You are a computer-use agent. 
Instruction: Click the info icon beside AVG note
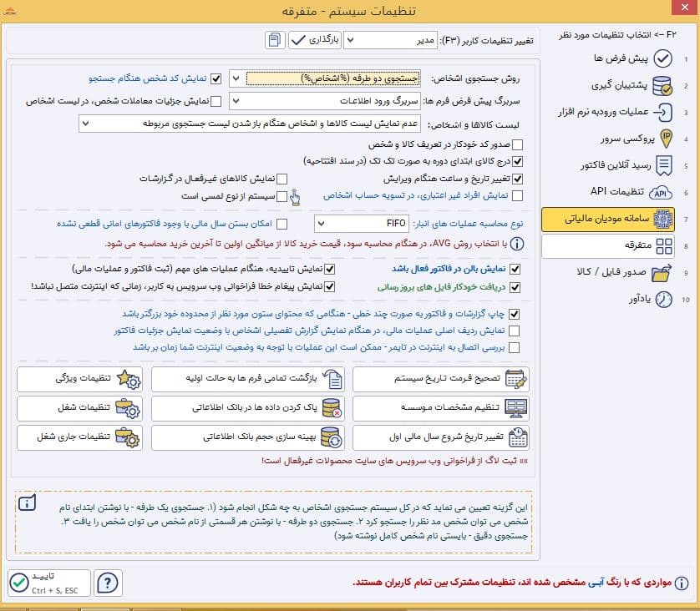(517, 244)
